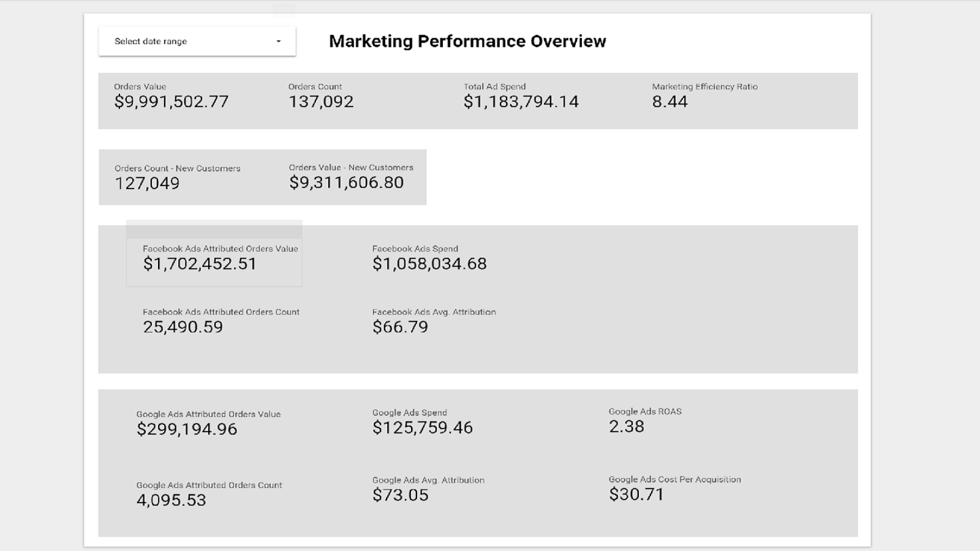This screenshot has height=551, width=980.
Task: Click header bar above Facebook Attributed Orders Value
Action: 214,230
